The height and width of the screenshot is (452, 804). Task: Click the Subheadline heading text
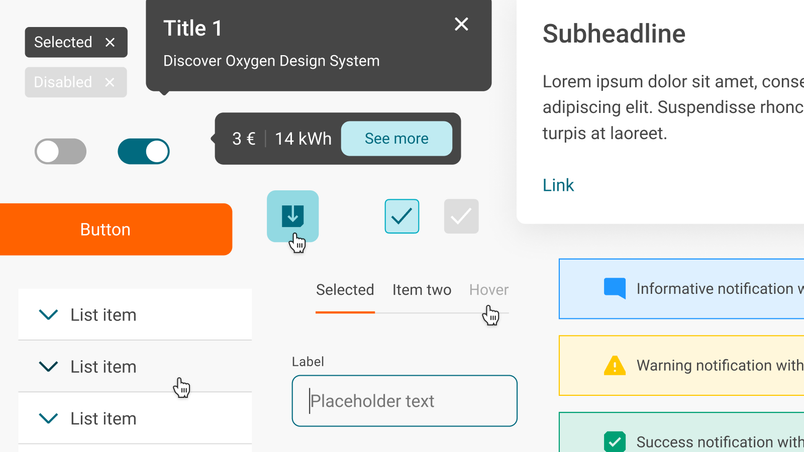[x=614, y=34]
